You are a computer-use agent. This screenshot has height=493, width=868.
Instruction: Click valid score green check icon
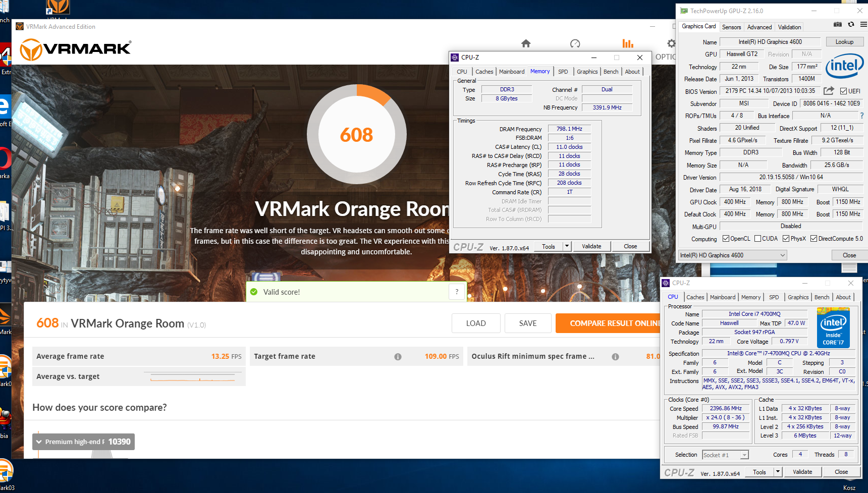[x=254, y=292]
